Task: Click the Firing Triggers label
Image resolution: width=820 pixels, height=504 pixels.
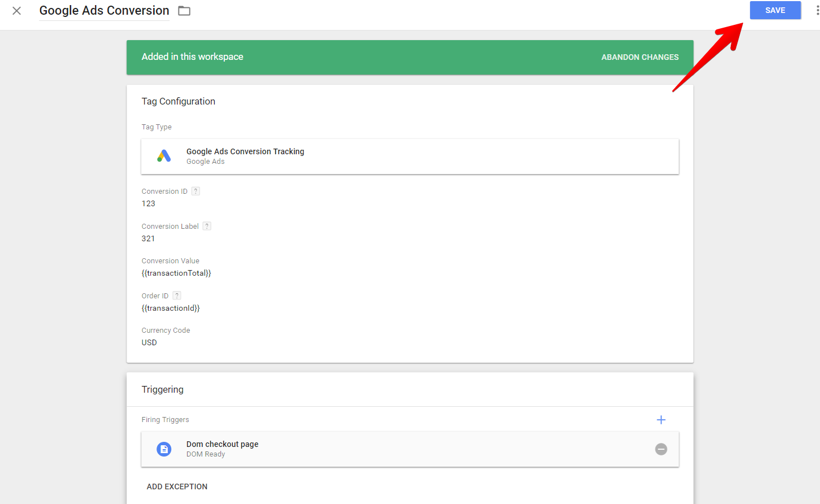Action: [165, 420]
